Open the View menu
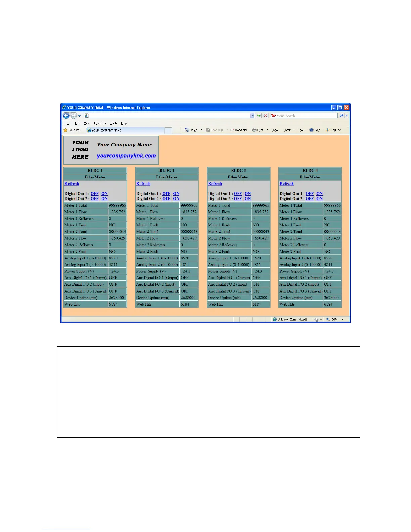 coord(87,123)
